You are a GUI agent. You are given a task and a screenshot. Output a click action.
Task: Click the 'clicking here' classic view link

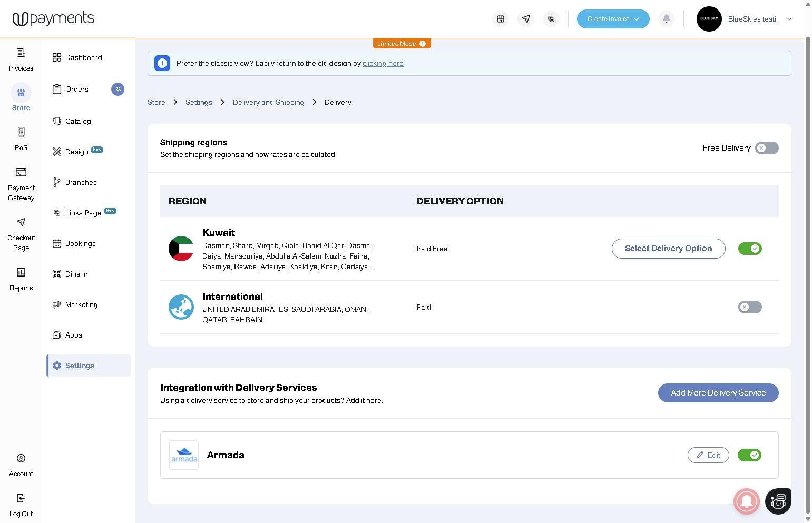[383, 64]
